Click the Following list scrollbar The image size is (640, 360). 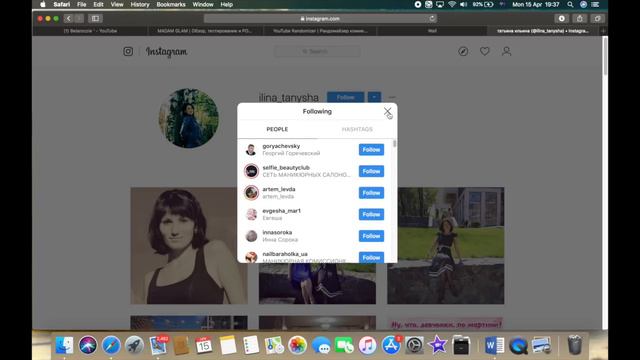click(x=394, y=144)
